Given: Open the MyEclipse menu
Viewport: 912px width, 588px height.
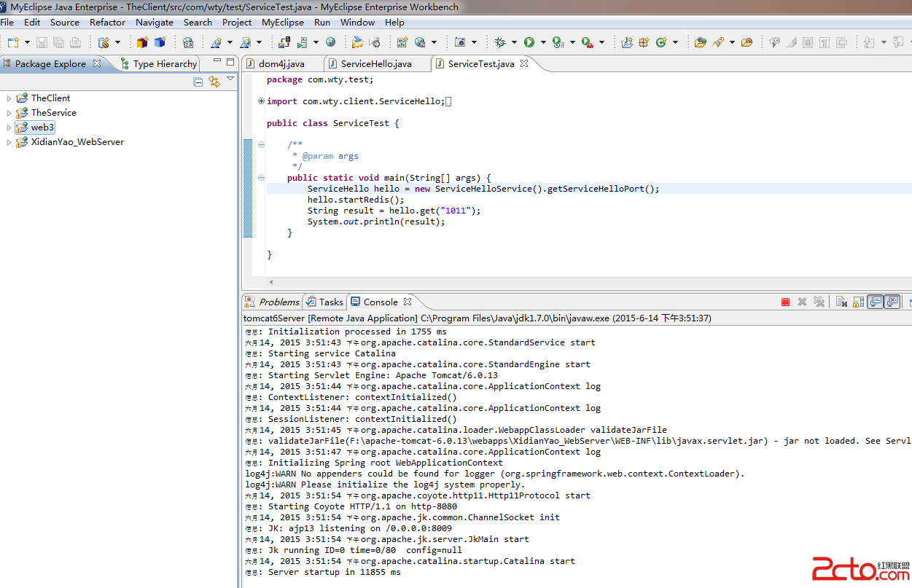Looking at the screenshot, I should 283,23.
